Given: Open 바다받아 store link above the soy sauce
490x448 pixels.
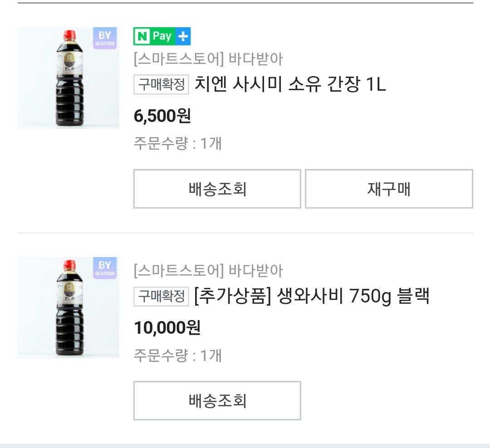Looking at the screenshot, I should pyautogui.click(x=208, y=59).
